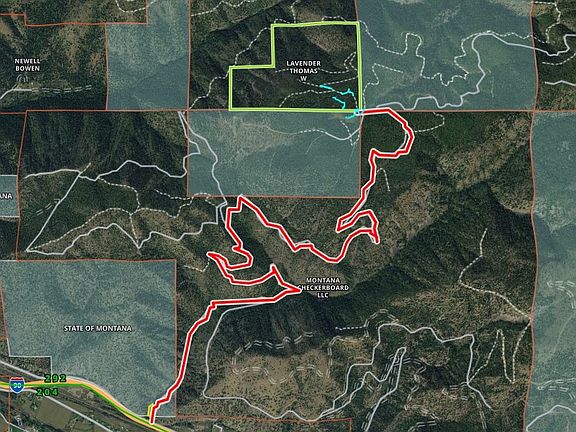Select the cyan trail inside Lavender parcel
The height and width of the screenshot is (432, 576).
339,96
